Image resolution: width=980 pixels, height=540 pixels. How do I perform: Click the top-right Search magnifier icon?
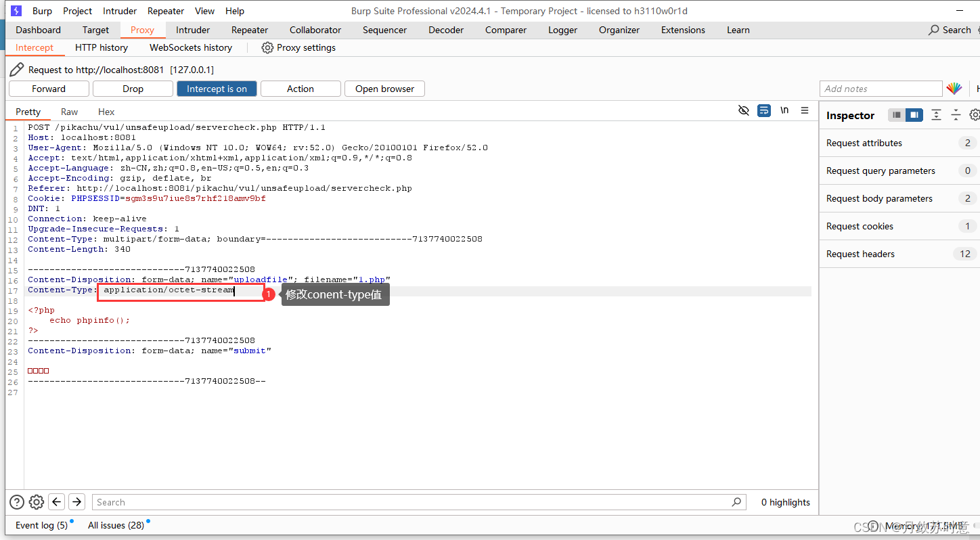tap(935, 30)
